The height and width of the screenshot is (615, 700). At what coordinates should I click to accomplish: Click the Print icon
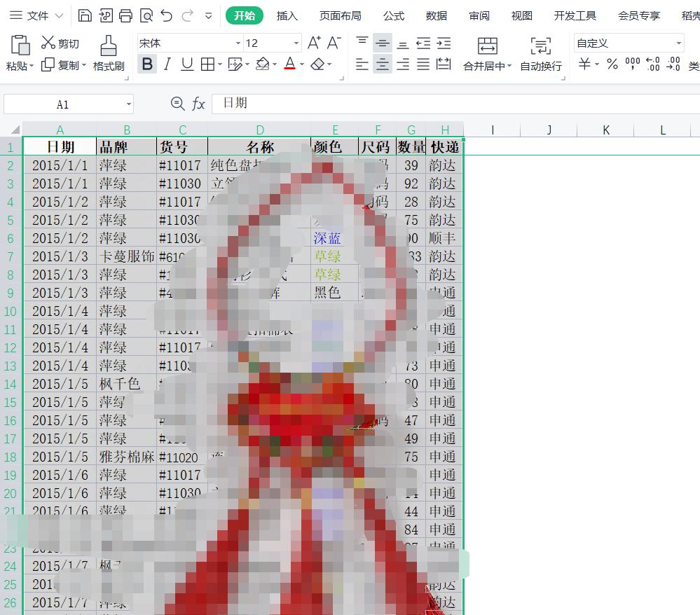pos(125,15)
